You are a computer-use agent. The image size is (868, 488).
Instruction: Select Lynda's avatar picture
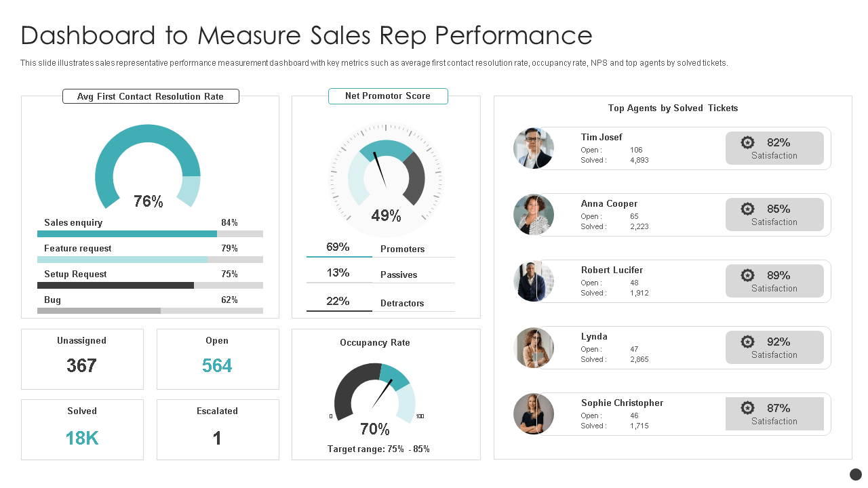(534, 348)
